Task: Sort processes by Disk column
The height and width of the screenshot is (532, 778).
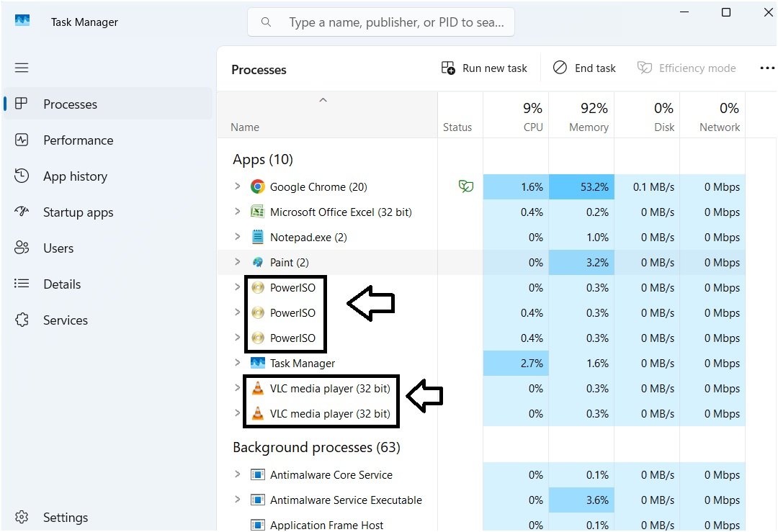Action: coord(646,115)
